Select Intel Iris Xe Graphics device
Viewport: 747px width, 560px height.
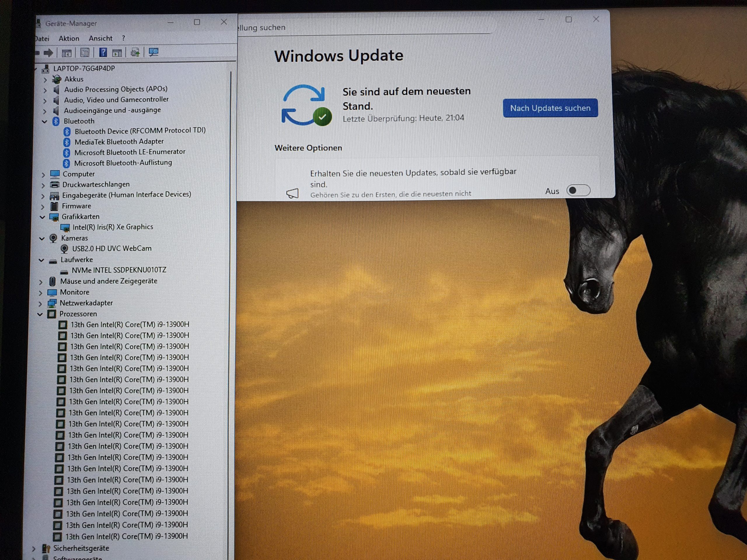[112, 227]
